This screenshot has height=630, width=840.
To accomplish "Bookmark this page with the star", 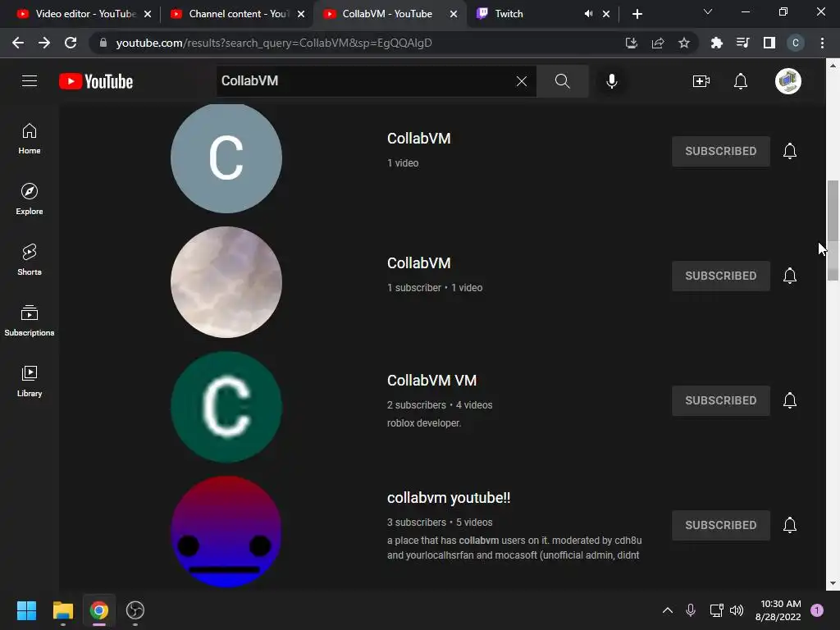I will tap(684, 43).
